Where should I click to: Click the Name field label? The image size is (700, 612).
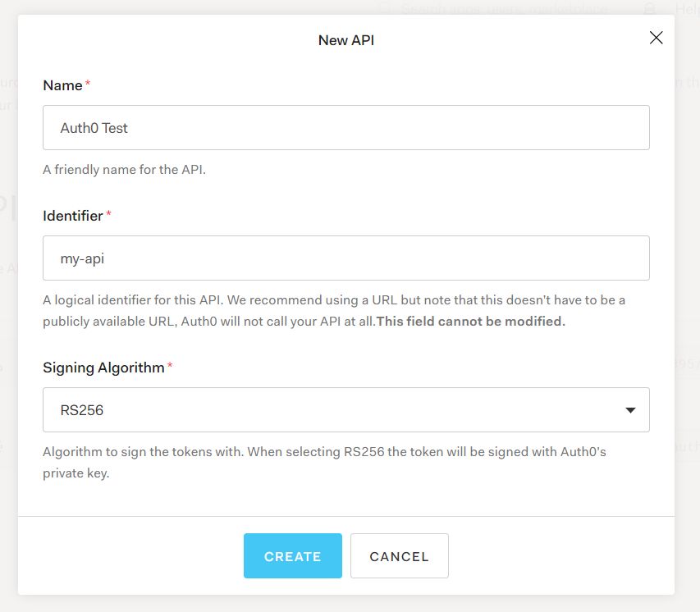[62, 85]
